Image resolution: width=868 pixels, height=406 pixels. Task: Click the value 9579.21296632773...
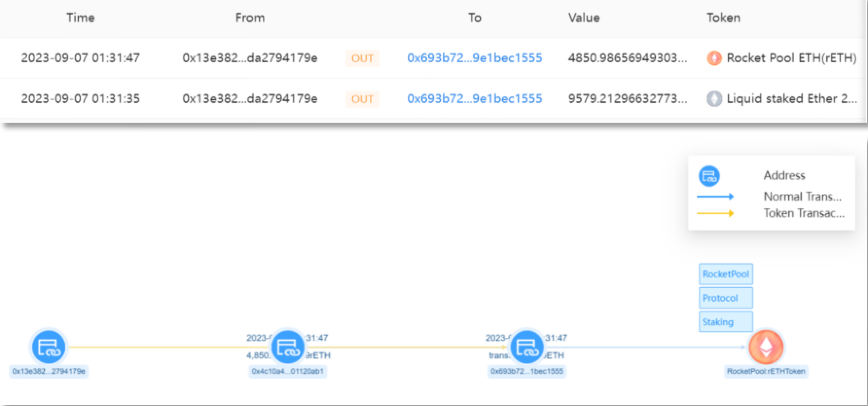click(x=628, y=99)
